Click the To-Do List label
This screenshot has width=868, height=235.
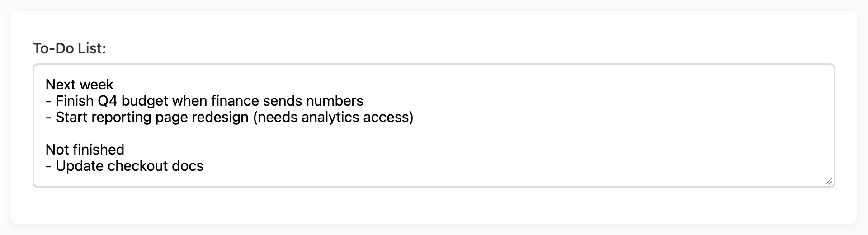click(69, 48)
